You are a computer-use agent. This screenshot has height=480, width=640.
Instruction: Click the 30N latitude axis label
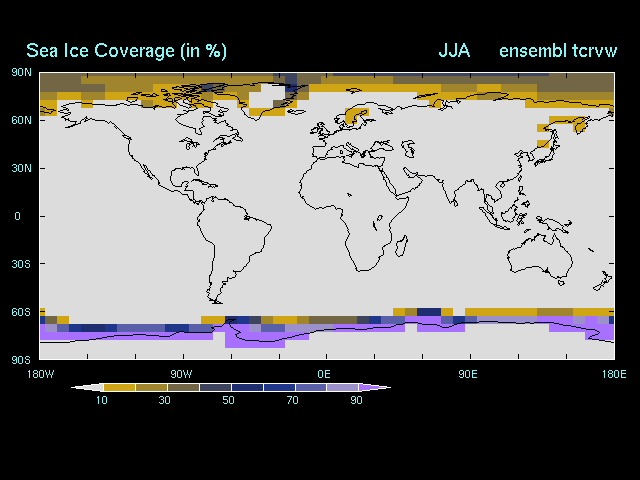[x=21, y=168]
